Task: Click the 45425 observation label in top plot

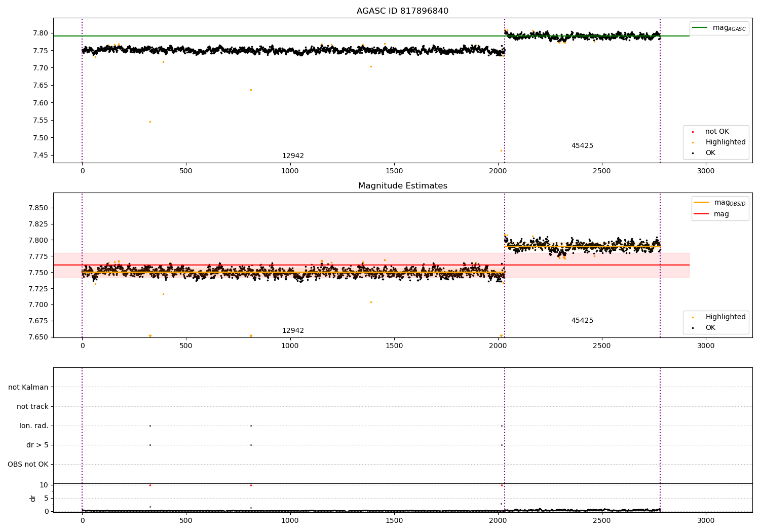Action: (582, 146)
